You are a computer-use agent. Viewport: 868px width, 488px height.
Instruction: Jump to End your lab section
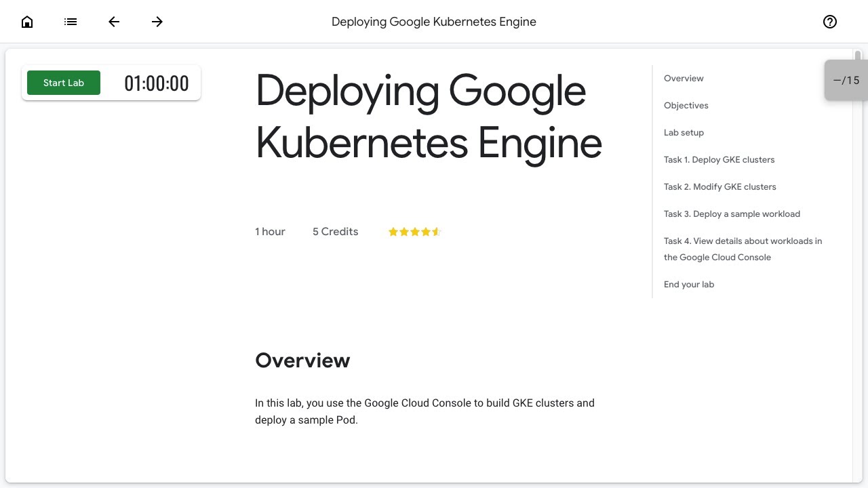tap(689, 285)
